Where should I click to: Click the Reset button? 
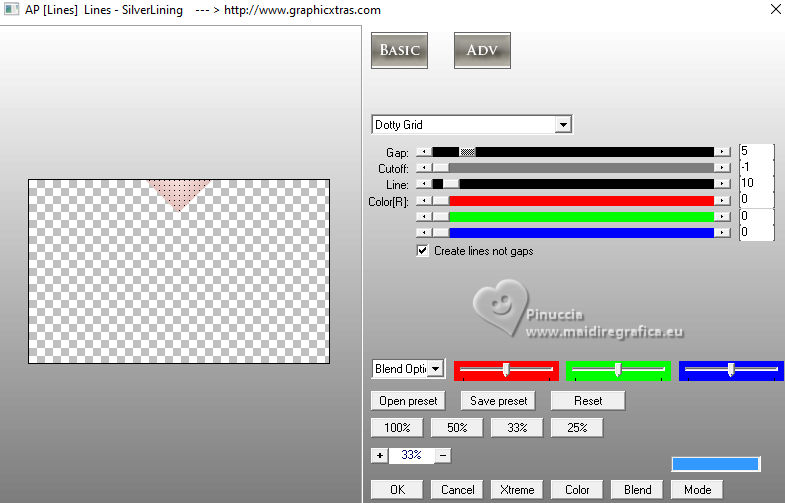tap(588, 401)
